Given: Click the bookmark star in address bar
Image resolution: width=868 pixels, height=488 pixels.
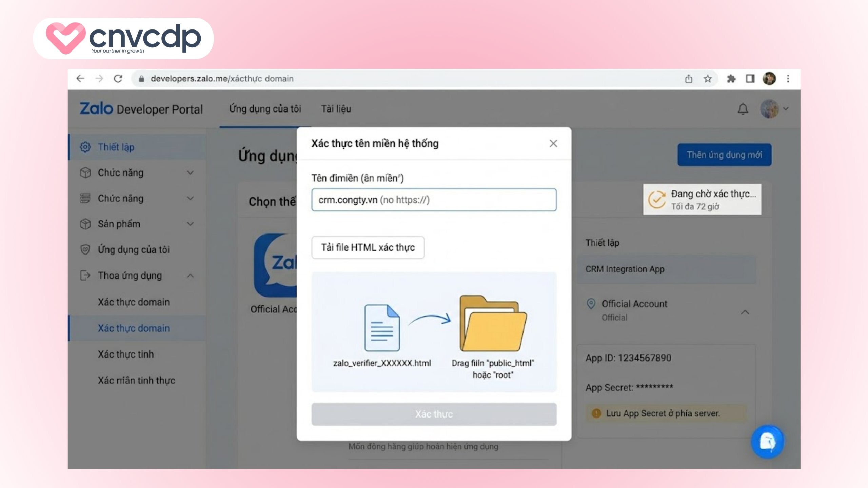Looking at the screenshot, I should point(708,78).
